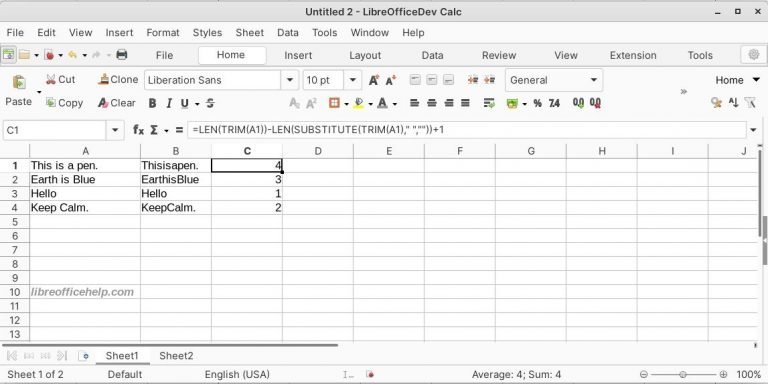Click the Paste icon
Image resolution: width=768 pixels, height=384 pixels.
(x=19, y=82)
